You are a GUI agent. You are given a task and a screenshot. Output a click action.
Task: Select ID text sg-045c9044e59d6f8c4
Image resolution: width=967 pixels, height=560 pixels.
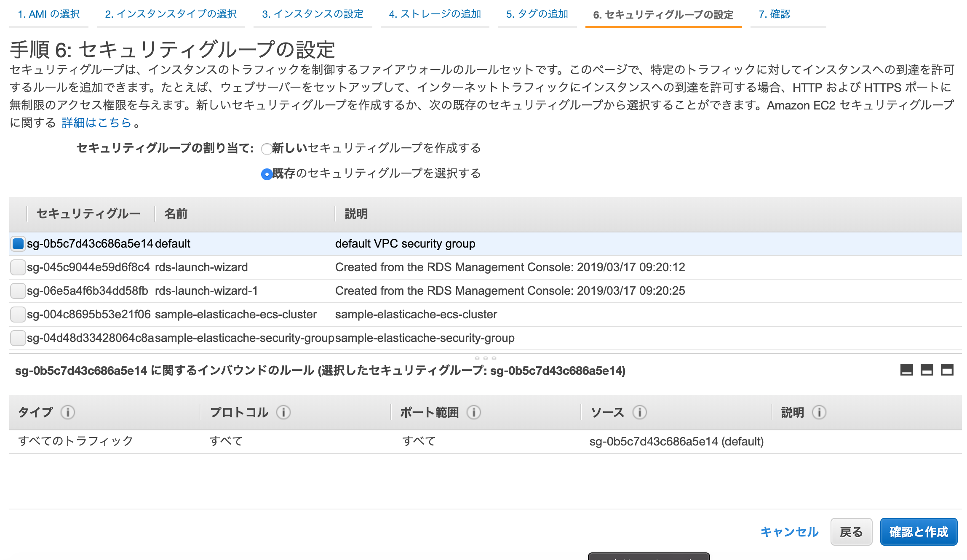[88, 267]
